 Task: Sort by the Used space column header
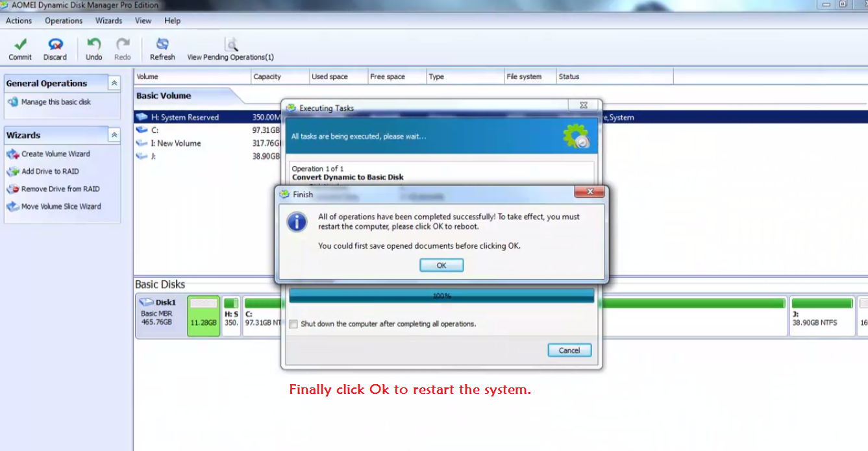pos(339,77)
